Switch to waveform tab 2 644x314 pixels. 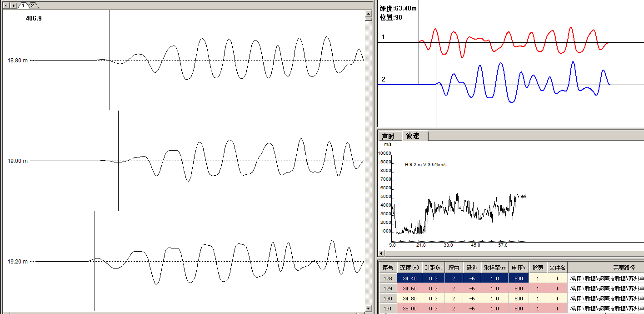pyautogui.click(x=33, y=5)
